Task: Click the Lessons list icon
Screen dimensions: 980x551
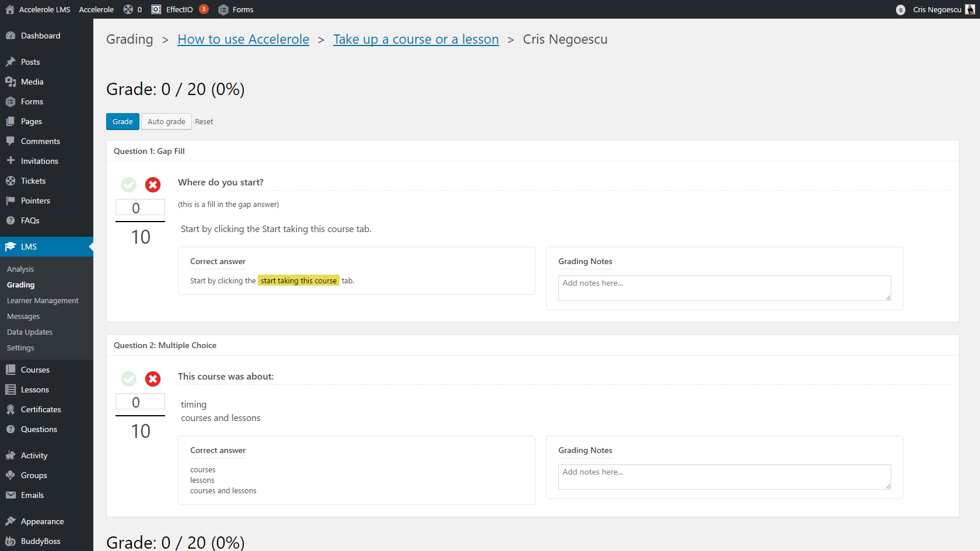Action: (10, 389)
